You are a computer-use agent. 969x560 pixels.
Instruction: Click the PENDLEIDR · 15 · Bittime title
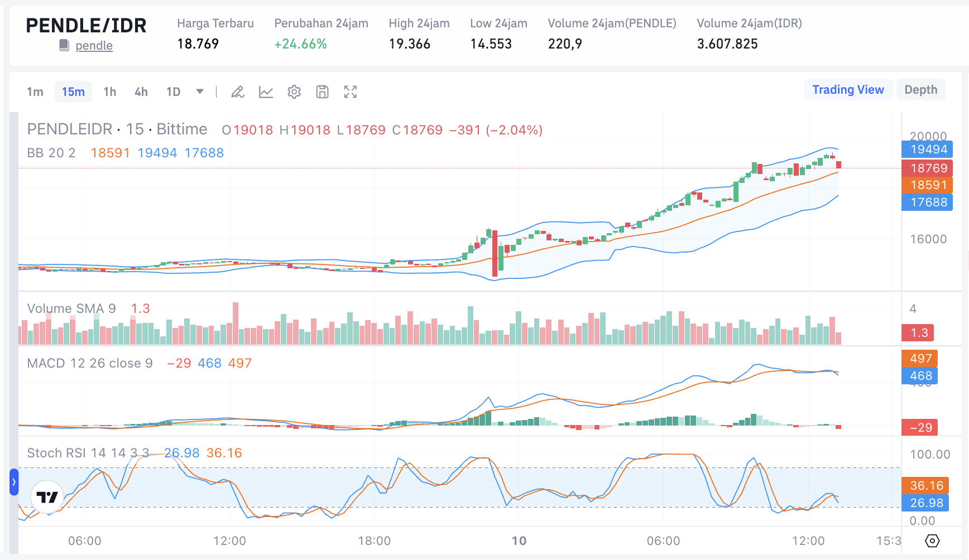coord(117,129)
